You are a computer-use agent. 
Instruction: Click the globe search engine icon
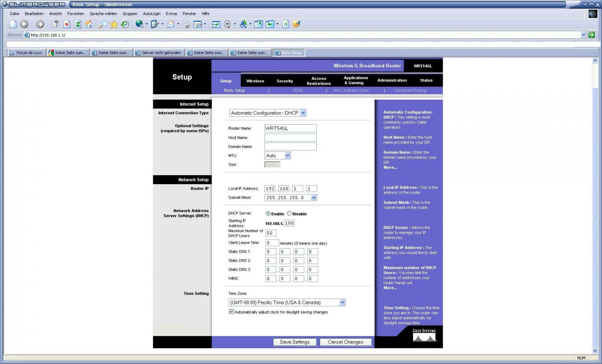(139, 24)
